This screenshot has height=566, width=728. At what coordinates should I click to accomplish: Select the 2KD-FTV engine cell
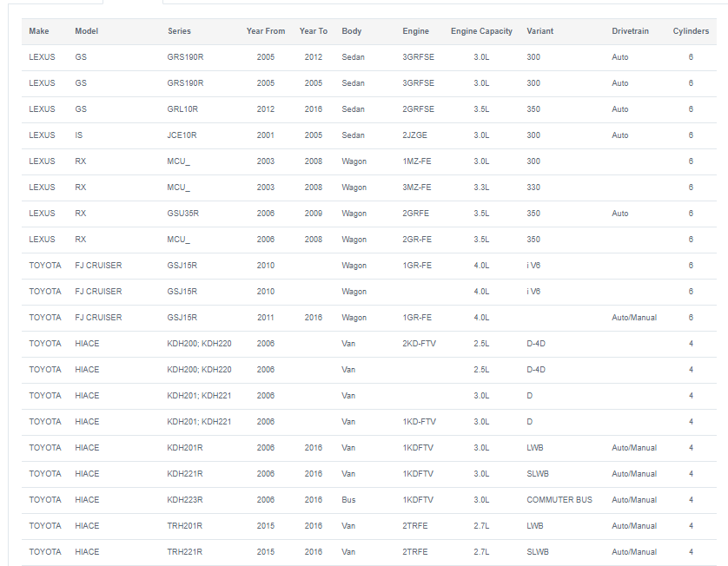pos(419,344)
